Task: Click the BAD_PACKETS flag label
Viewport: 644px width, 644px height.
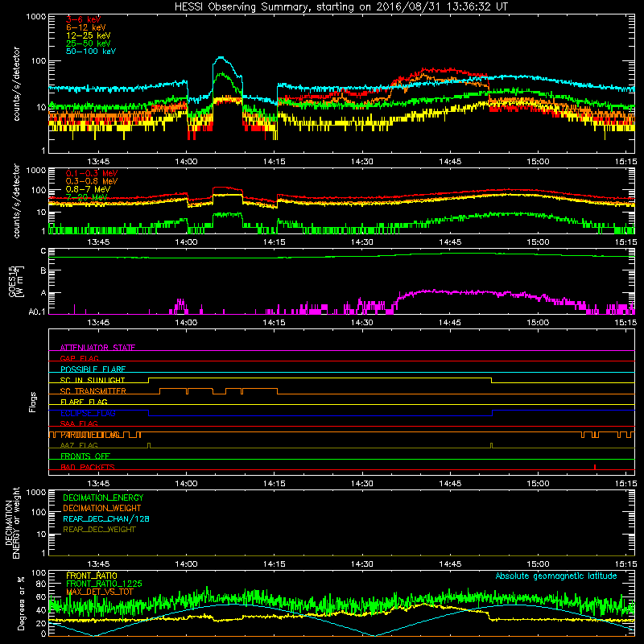Action: [x=88, y=468]
